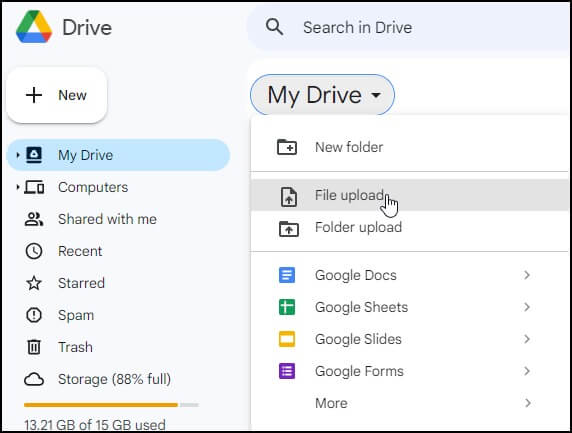Expand the Google Slides submenu arrow
Screen dimensions: 572x433
coord(527,339)
